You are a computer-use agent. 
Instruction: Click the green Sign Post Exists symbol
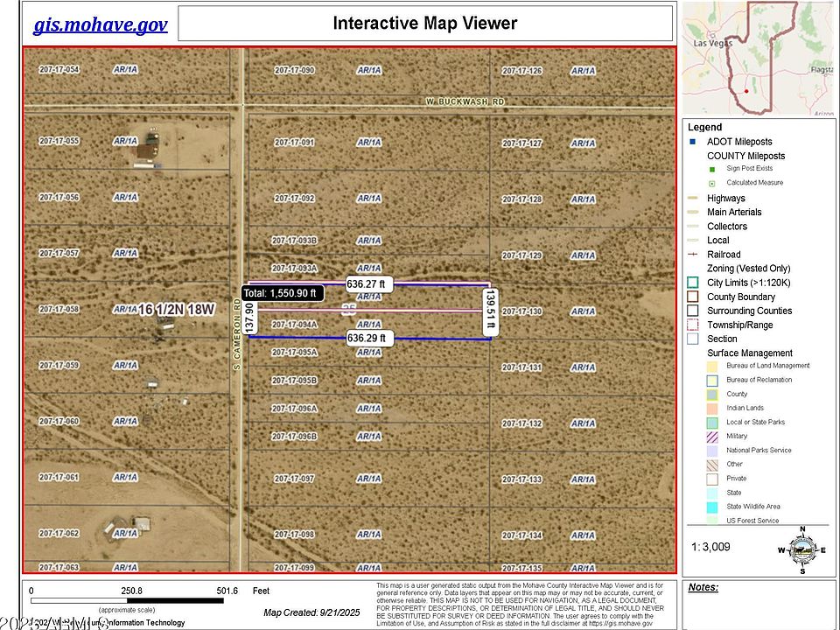pos(712,168)
